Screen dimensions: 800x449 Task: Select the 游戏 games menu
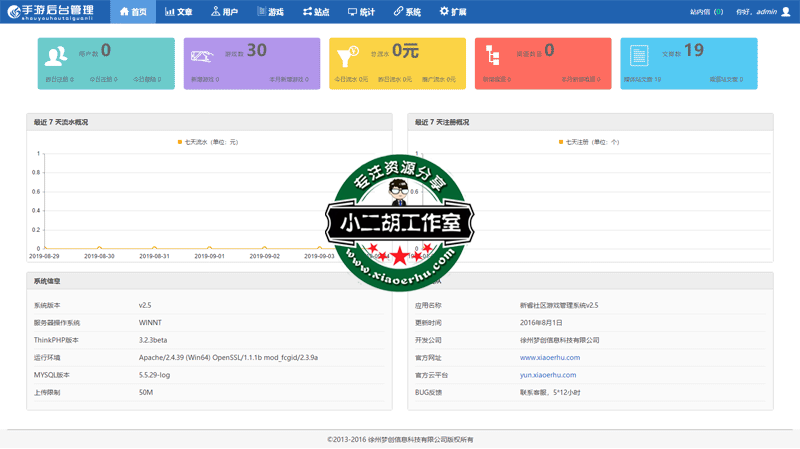tap(269, 12)
